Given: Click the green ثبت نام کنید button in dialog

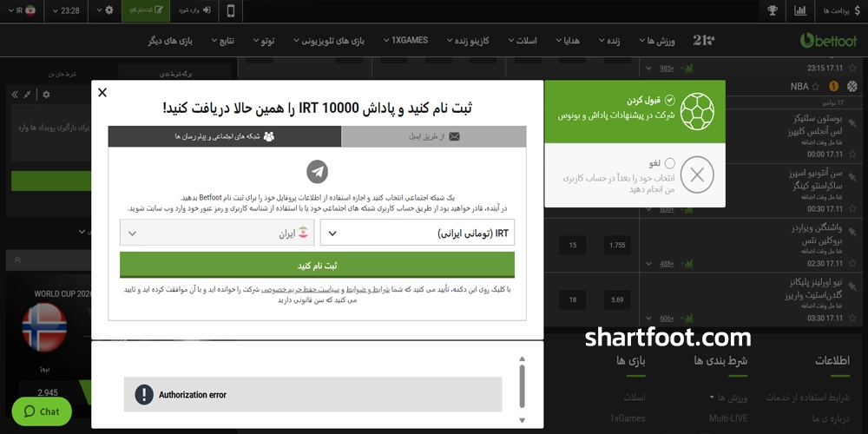Looking at the screenshot, I should [317, 265].
